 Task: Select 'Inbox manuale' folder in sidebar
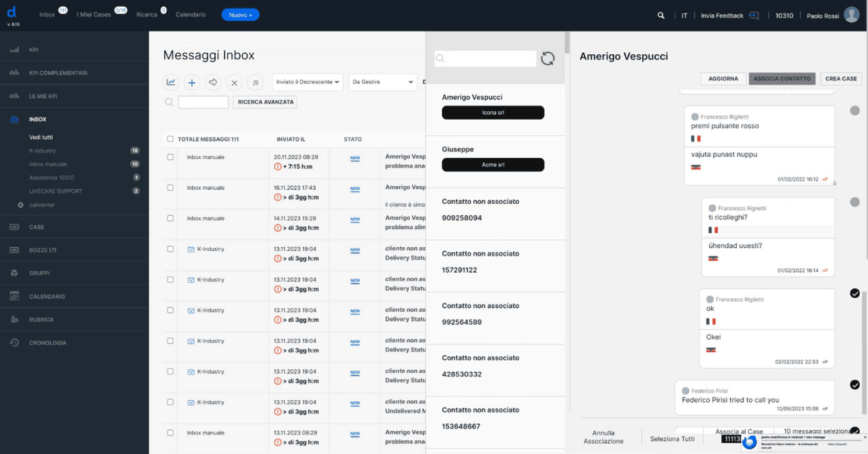coord(48,164)
